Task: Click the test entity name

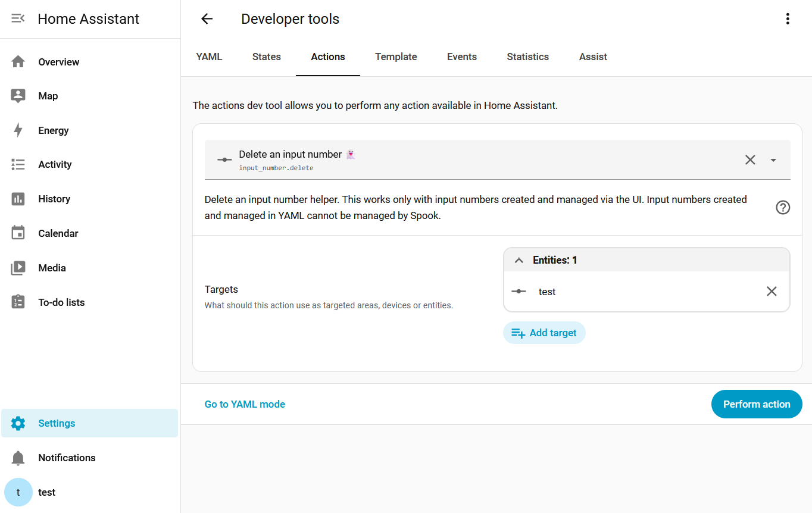Action: coord(547,292)
